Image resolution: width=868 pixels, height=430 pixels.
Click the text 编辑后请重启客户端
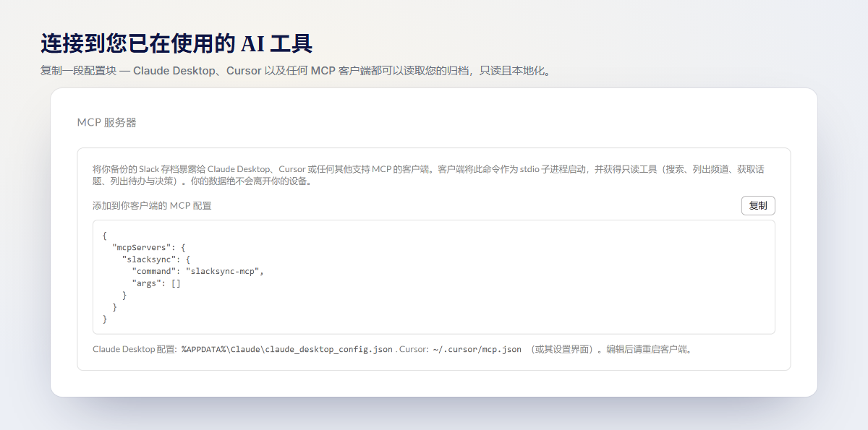click(x=649, y=349)
